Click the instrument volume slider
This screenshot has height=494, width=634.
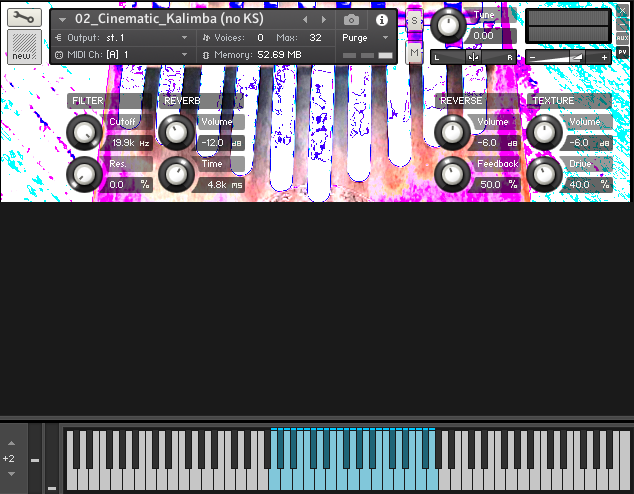(568, 57)
